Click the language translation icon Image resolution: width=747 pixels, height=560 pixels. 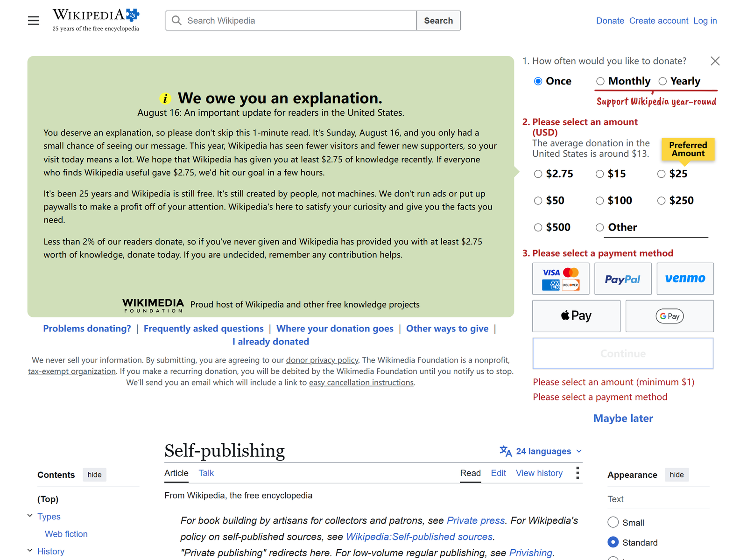[506, 451]
